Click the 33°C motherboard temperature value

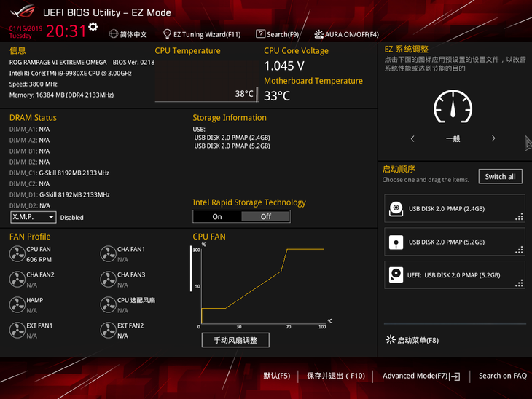277,96
